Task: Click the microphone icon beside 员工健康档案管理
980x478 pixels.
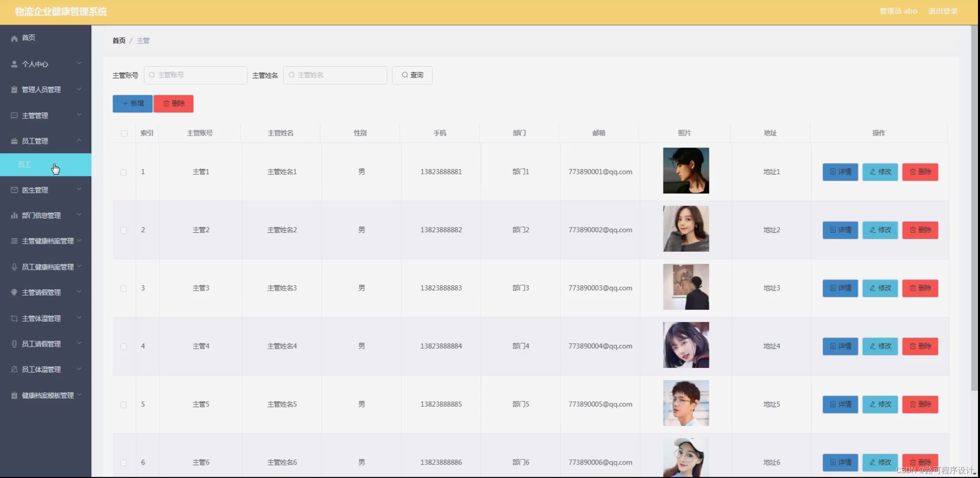Action: tap(14, 267)
